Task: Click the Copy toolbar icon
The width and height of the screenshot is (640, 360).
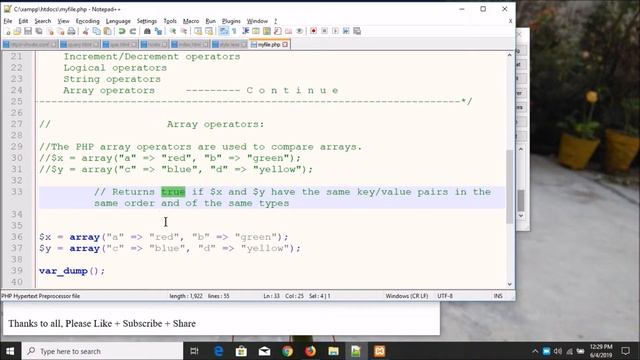Action: [x=96, y=31]
